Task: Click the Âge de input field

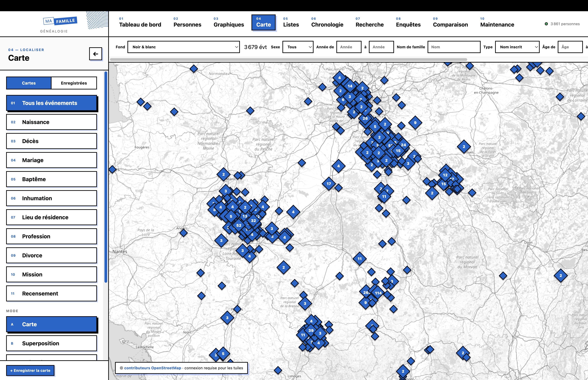Action: coord(570,47)
